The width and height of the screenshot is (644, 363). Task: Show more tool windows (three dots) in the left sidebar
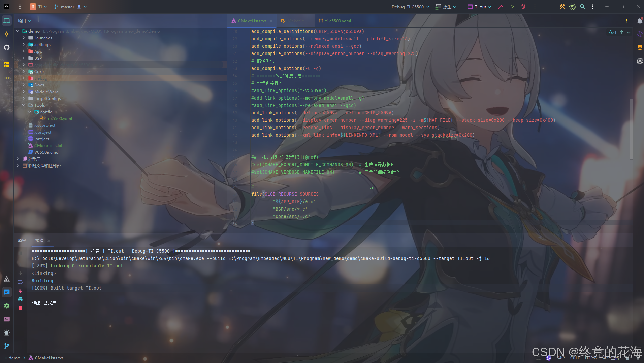(x=7, y=78)
